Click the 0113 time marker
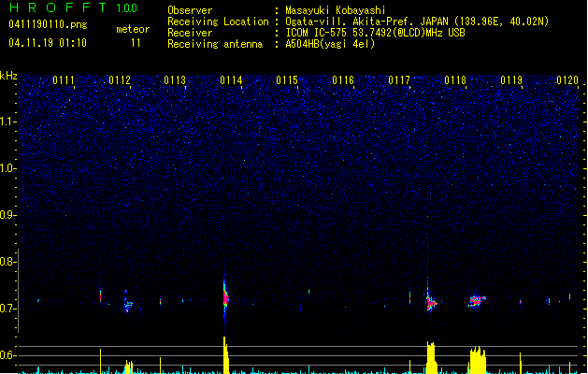 click(x=175, y=80)
